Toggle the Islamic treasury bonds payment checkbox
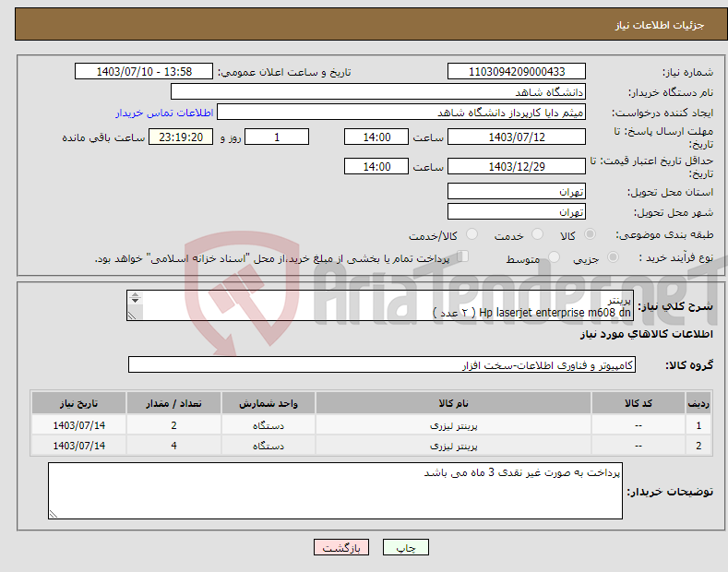This screenshot has width=728, height=572. 463,256
